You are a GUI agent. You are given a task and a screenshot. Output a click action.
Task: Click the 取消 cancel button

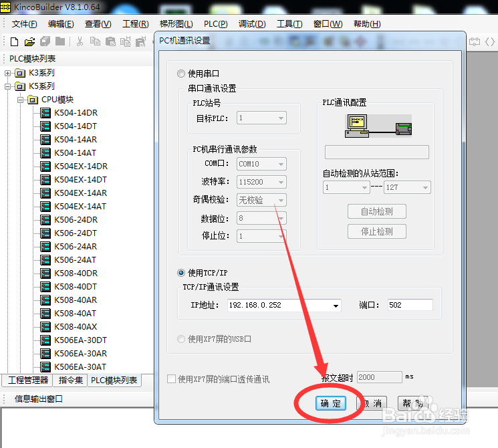tap(372, 403)
